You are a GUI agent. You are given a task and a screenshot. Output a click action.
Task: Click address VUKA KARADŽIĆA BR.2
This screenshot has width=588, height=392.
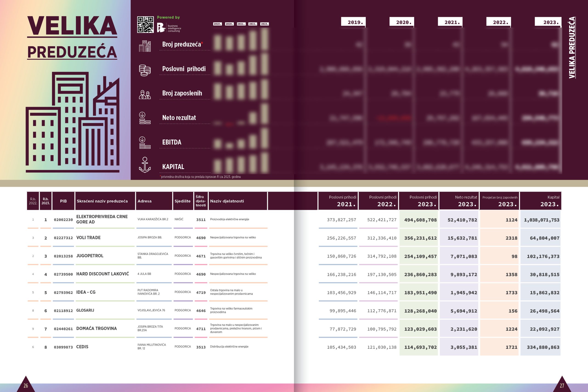coord(153,219)
